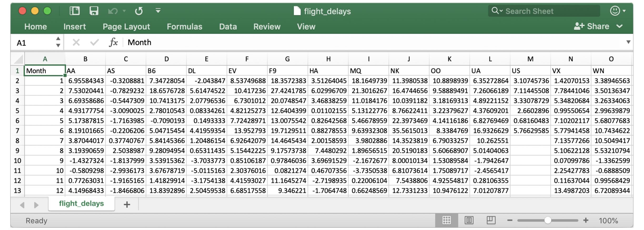The height and width of the screenshot is (230, 644).
Task: Open the Customize Quick Access Toolbar dropdown
Action: click(158, 11)
